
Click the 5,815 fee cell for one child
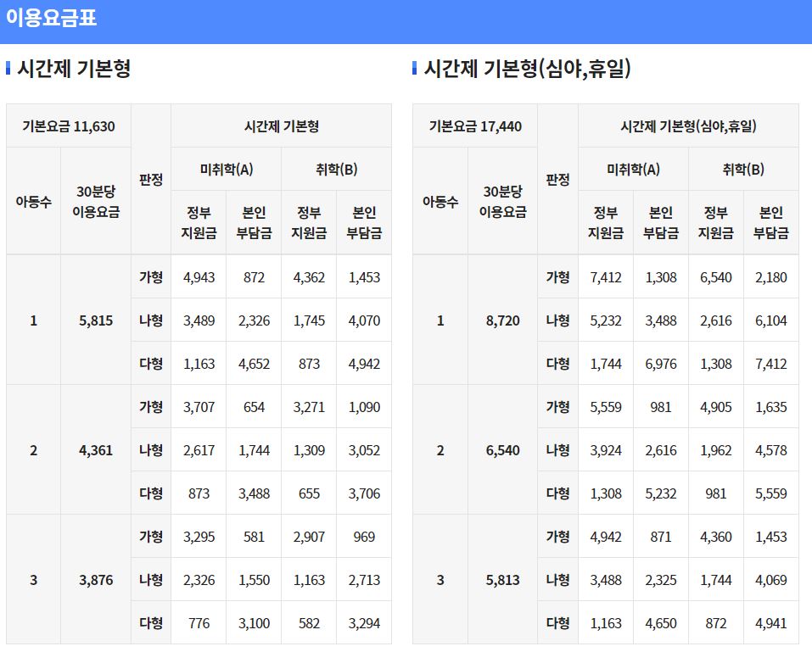tap(96, 320)
